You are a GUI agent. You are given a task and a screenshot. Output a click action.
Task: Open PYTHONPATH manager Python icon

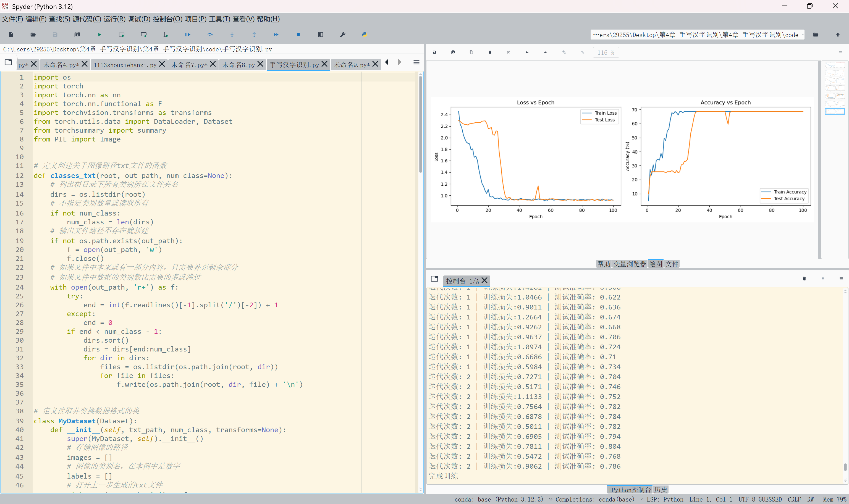tap(365, 35)
